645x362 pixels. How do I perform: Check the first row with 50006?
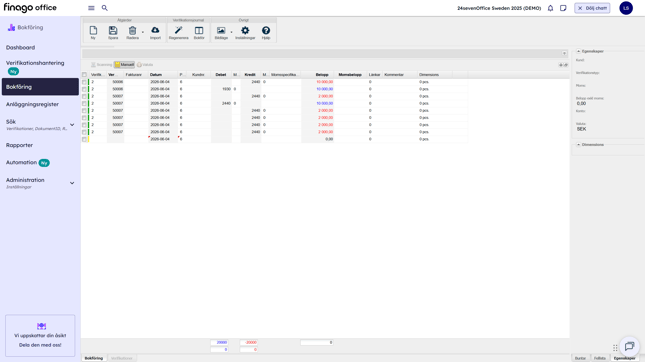pyautogui.click(x=84, y=82)
